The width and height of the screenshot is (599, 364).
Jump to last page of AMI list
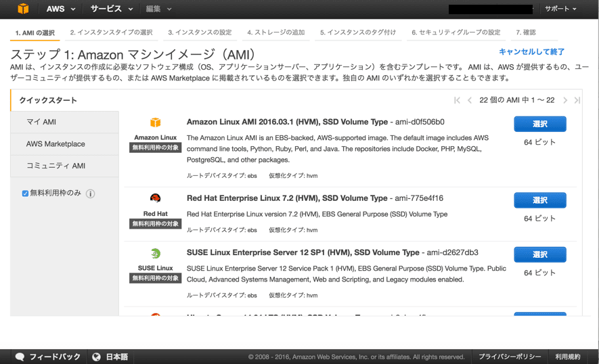(x=577, y=100)
